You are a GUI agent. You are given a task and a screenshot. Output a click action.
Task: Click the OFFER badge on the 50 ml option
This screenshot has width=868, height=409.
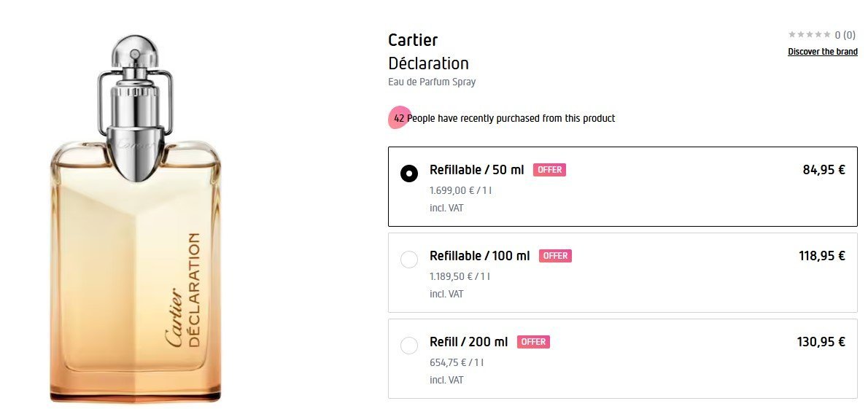point(549,170)
